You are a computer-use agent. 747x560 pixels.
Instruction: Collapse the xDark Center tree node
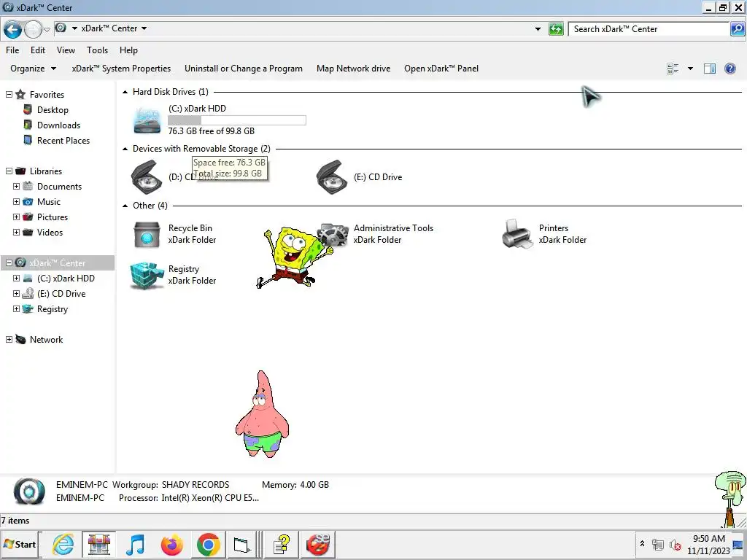[x=9, y=262]
